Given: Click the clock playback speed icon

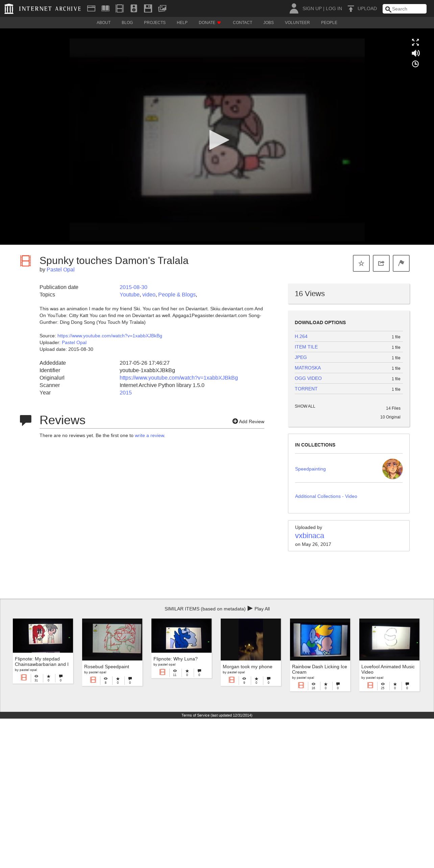Looking at the screenshot, I should coord(415,64).
